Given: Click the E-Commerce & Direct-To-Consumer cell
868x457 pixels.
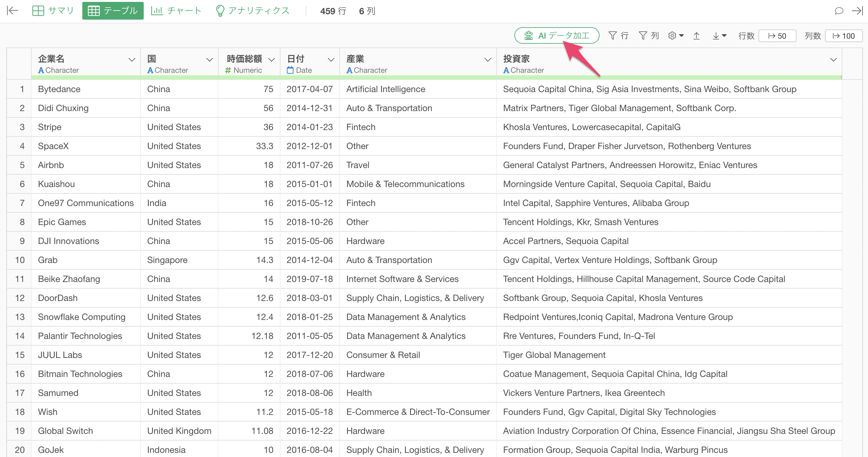Looking at the screenshot, I should (x=418, y=412).
